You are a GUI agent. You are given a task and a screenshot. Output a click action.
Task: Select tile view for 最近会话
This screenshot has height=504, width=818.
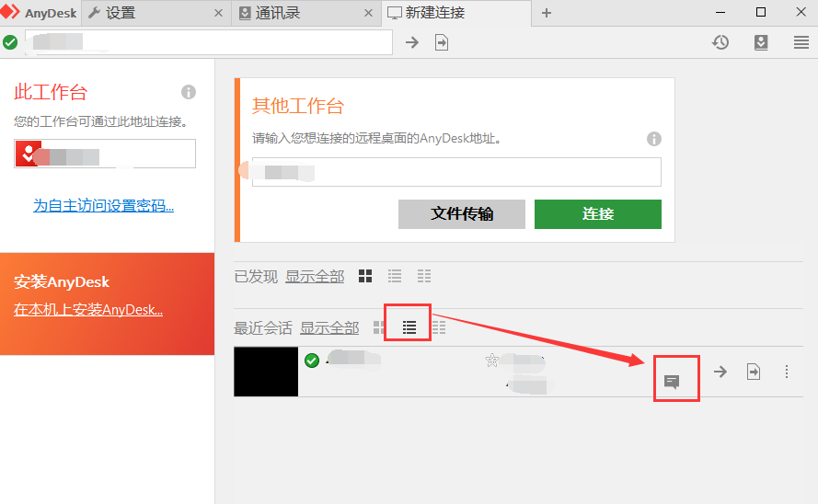point(379,327)
